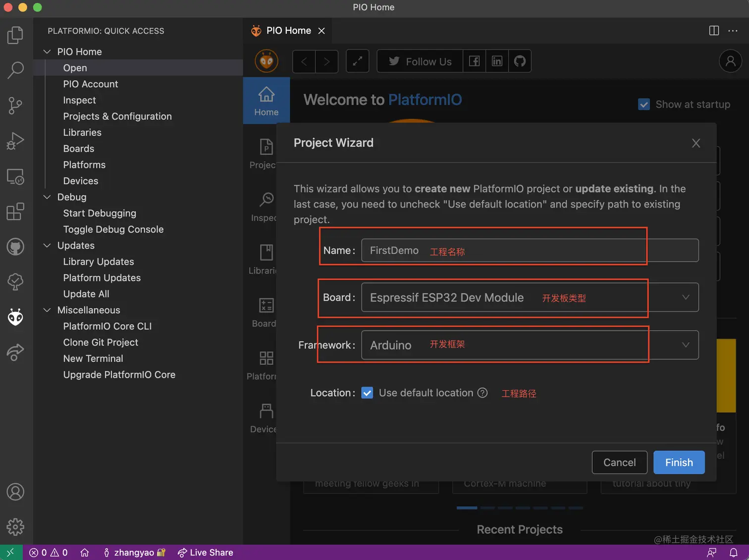Open PlatformIO Core CLI item
The height and width of the screenshot is (560, 749).
click(107, 326)
